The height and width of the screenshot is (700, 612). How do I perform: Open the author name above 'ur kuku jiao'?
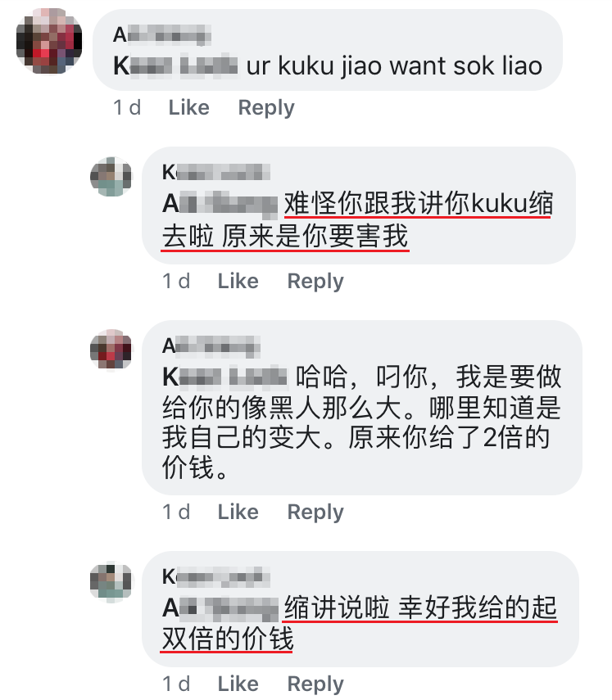click(161, 35)
